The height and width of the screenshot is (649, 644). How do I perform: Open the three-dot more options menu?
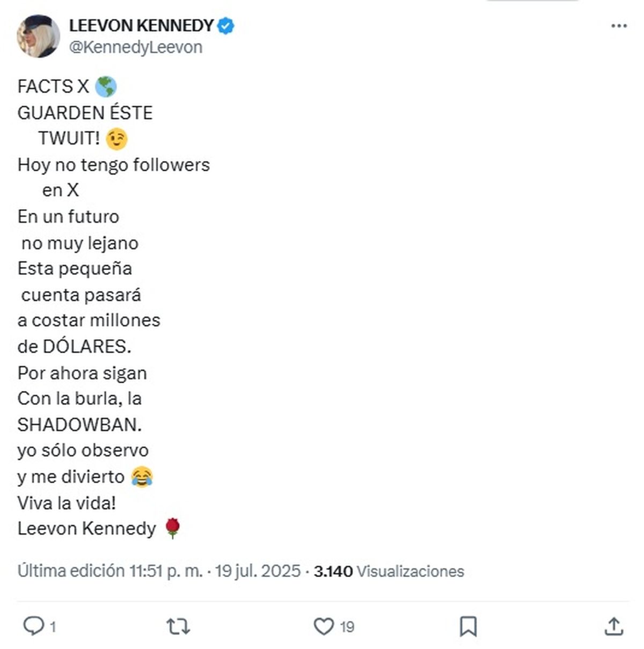coord(619,26)
